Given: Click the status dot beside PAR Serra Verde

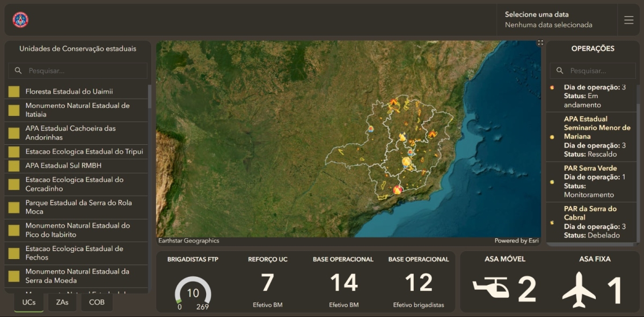Looking at the screenshot, I should [x=552, y=182].
